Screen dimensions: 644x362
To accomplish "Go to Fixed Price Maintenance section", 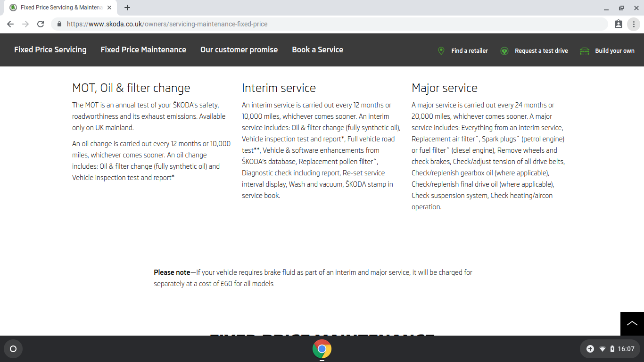I will tap(143, 49).
